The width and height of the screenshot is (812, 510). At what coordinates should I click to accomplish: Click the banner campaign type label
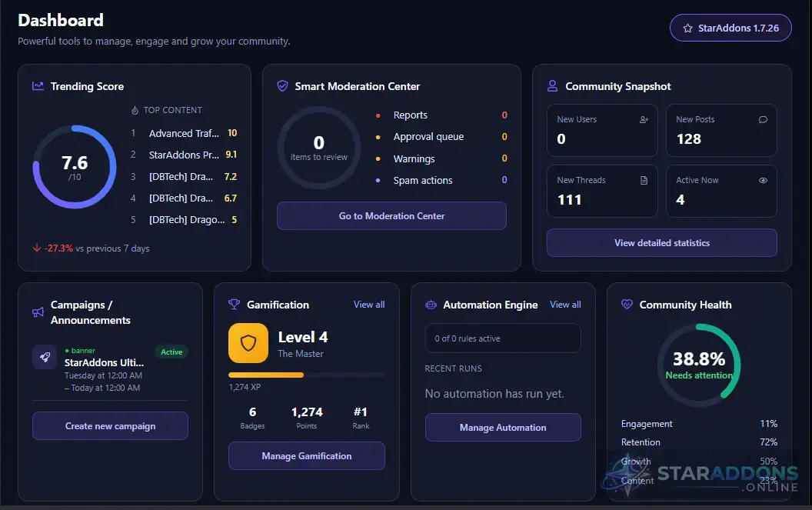[80, 350]
